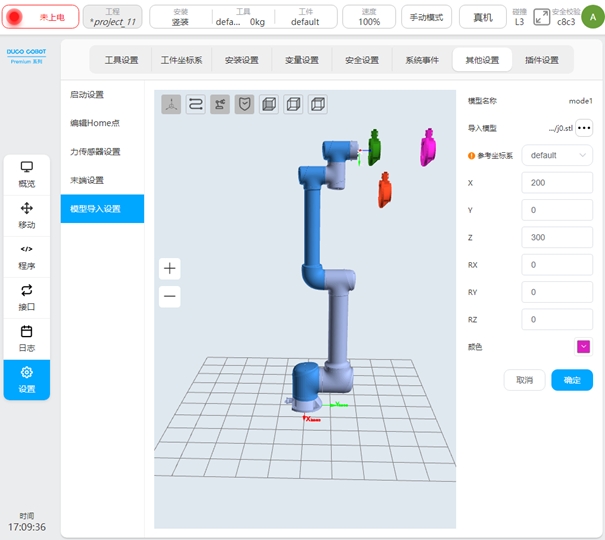Toggle the coordinate axes display icon
Image resolution: width=605 pixels, height=540 pixels.
171,103
